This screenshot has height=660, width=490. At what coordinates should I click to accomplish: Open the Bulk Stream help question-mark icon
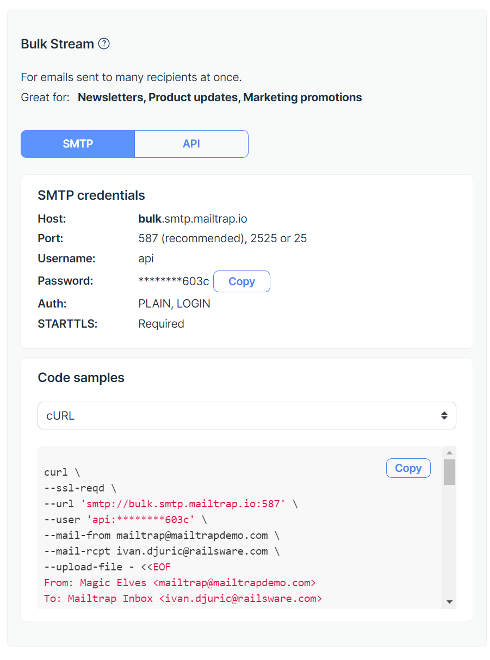click(104, 44)
